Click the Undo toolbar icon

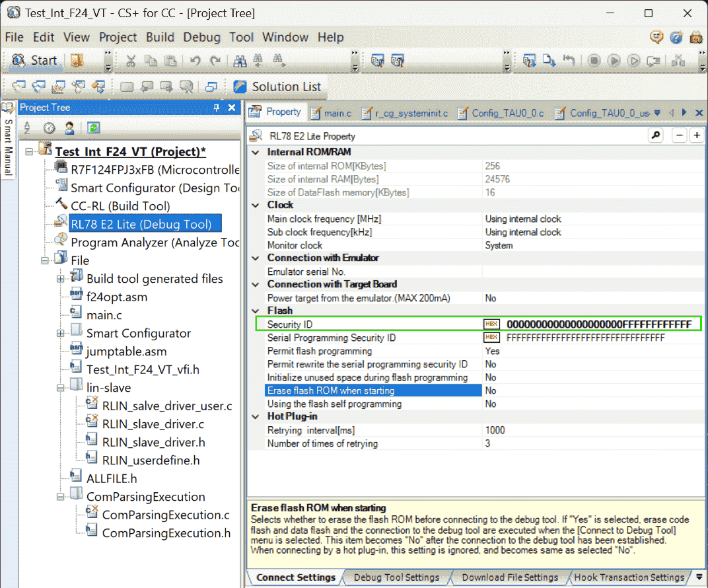pyautogui.click(x=195, y=61)
